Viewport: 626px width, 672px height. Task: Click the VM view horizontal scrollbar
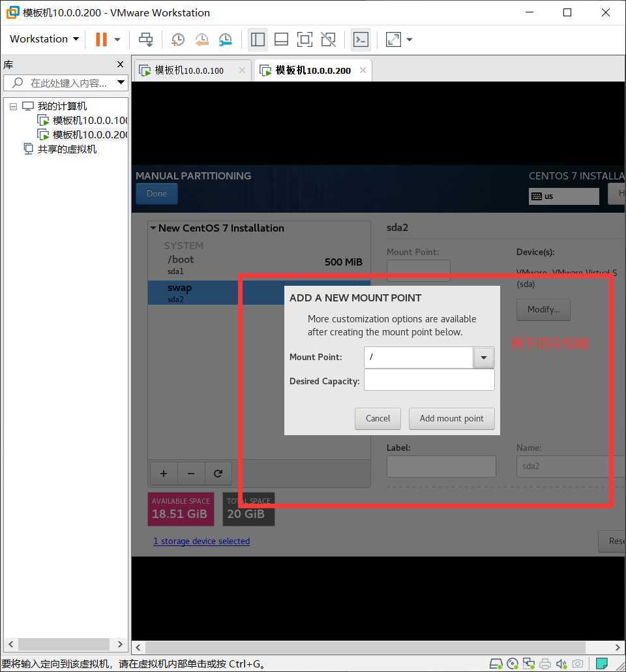click(x=365, y=647)
